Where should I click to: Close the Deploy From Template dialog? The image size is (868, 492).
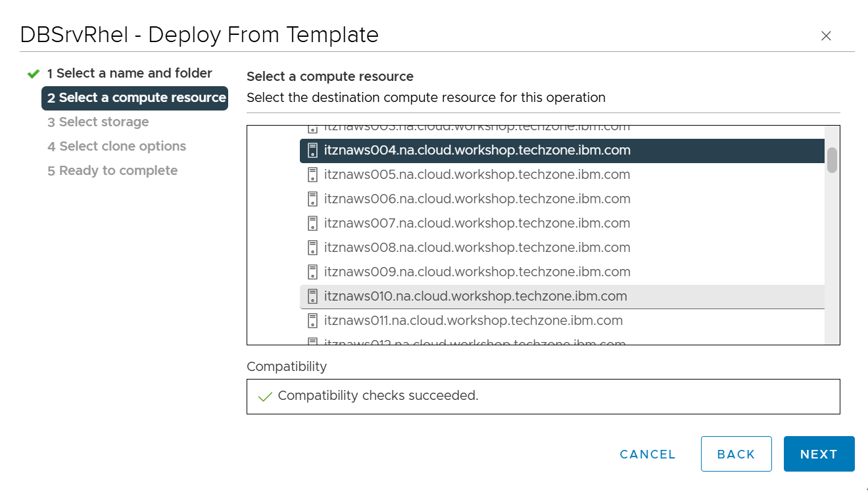826,36
